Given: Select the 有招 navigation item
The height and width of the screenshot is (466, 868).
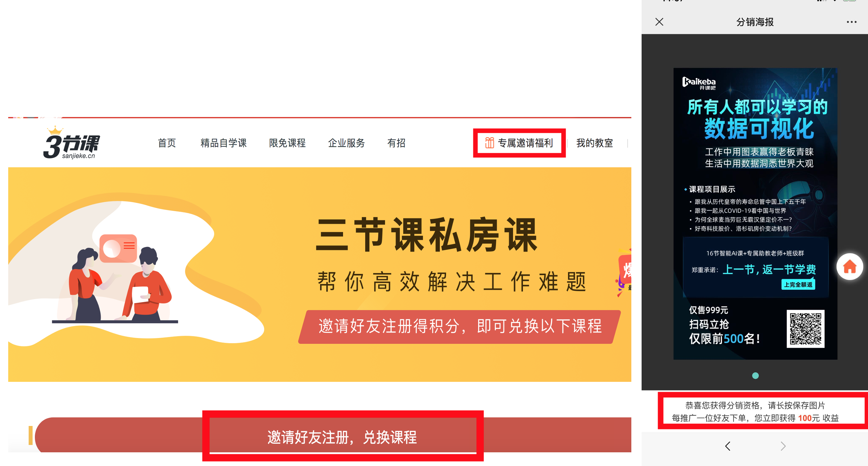Looking at the screenshot, I should pyautogui.click(x=396, y=143).
